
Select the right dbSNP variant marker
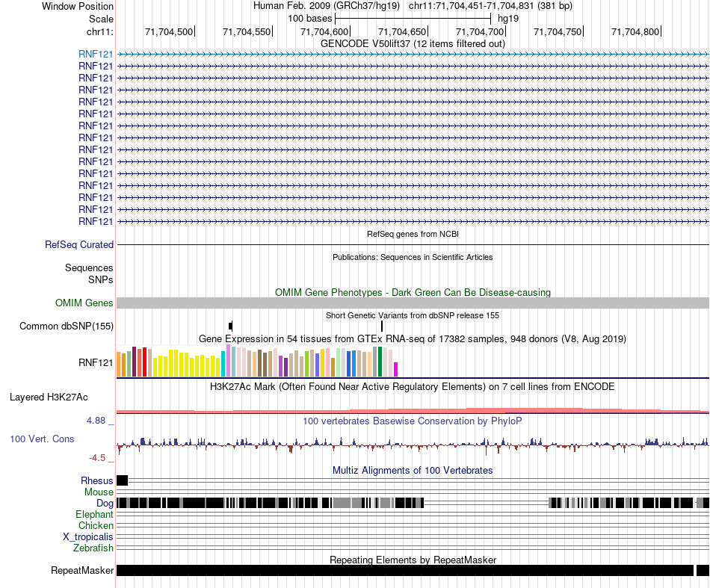click(382, 326)
